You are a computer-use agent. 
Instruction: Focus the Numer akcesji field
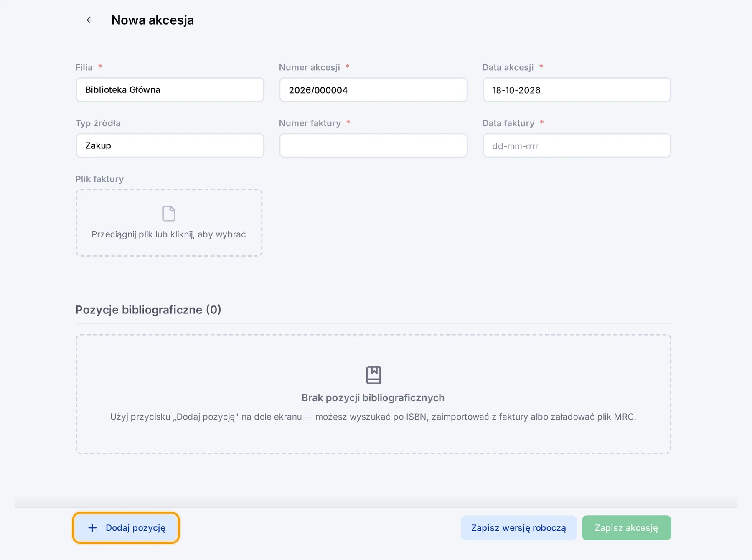tap(373, 89)
